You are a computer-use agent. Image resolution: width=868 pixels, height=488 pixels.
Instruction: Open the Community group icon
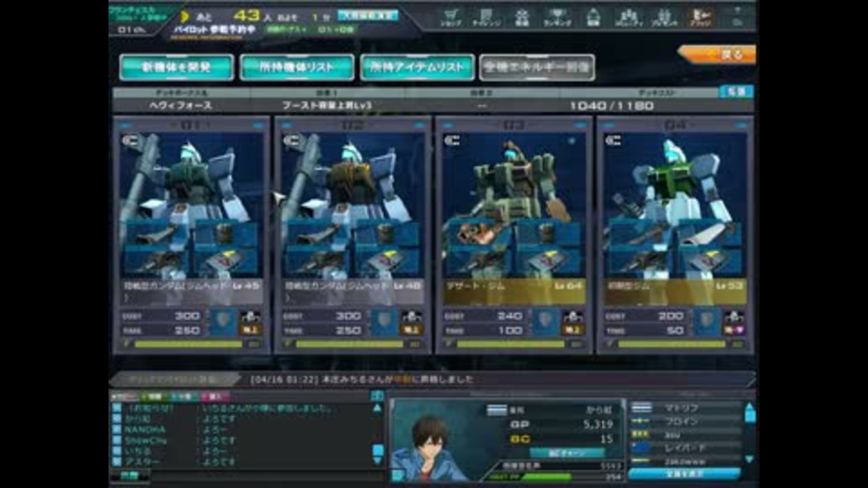[x=628, y=17]
